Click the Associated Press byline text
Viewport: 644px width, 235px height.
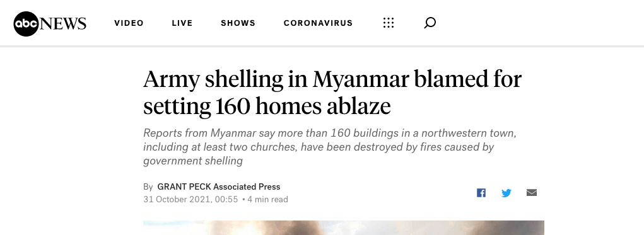pyautogui.click(x=247, y=187)
